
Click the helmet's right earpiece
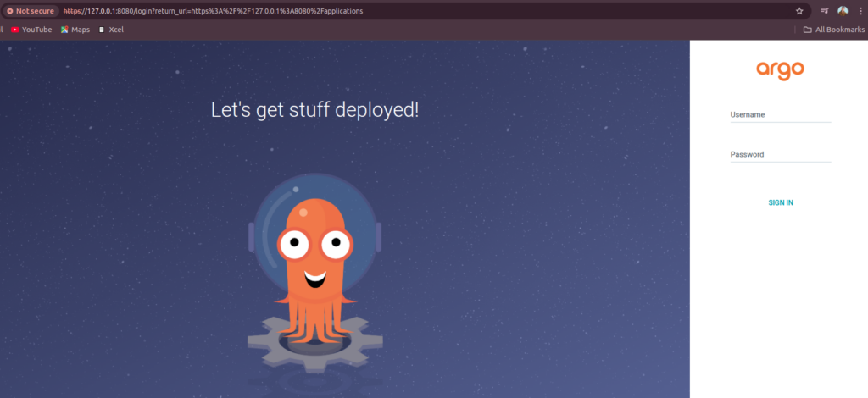(x=378, y=236)
